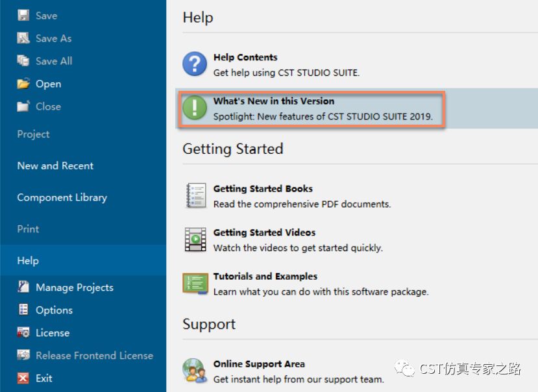Click the Getting Started Books notebook icon
Screen dimensions: 538x392
195,195
